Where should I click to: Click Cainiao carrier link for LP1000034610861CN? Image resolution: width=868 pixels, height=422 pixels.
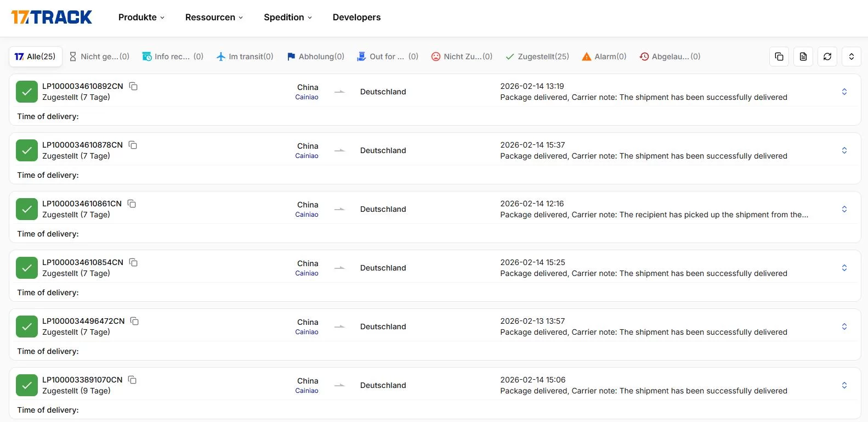pyautogui.click(x=307, y=215)
